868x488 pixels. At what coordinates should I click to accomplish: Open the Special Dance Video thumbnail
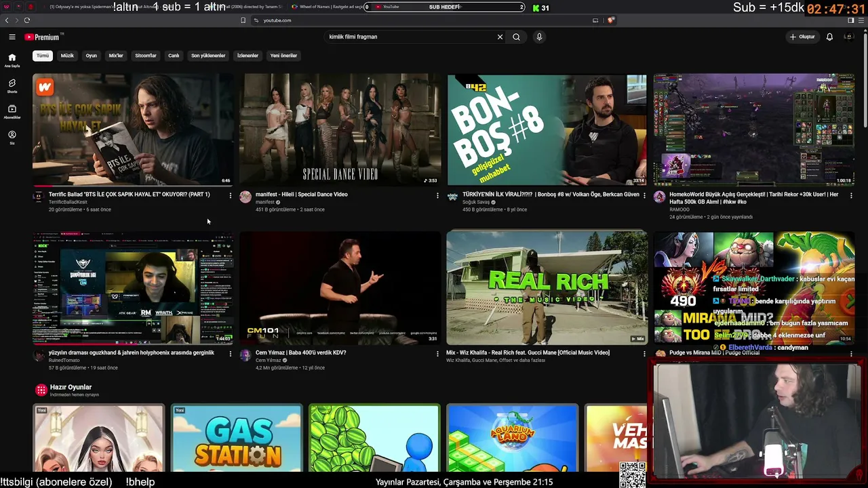(340, 129)
